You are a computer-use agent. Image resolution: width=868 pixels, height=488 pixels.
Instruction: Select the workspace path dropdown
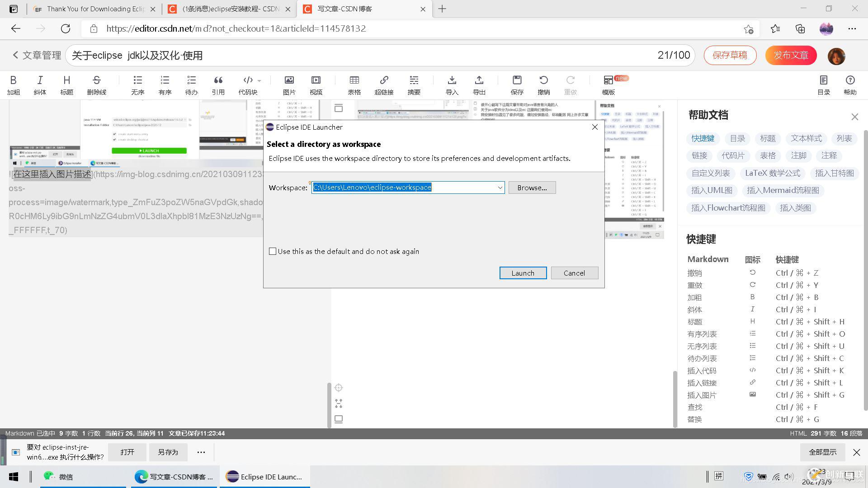(407, 187)
